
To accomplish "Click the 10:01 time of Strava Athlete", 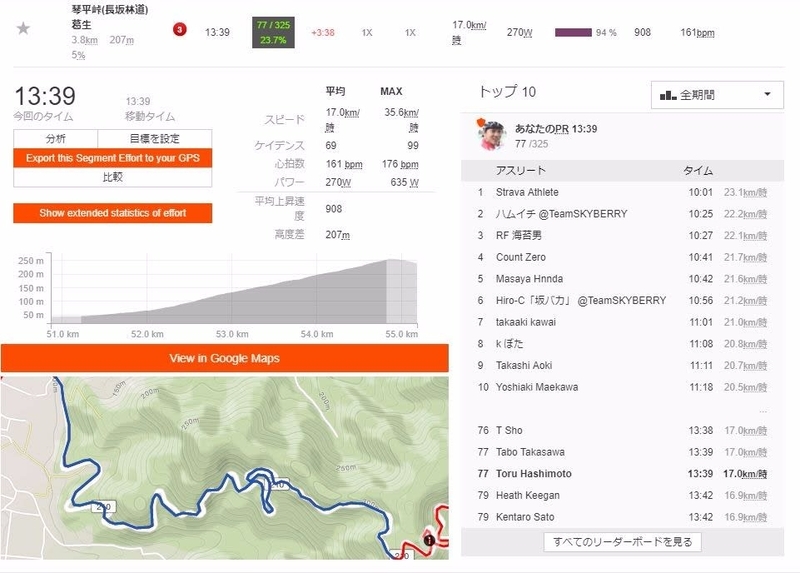I will click(700, 192).
